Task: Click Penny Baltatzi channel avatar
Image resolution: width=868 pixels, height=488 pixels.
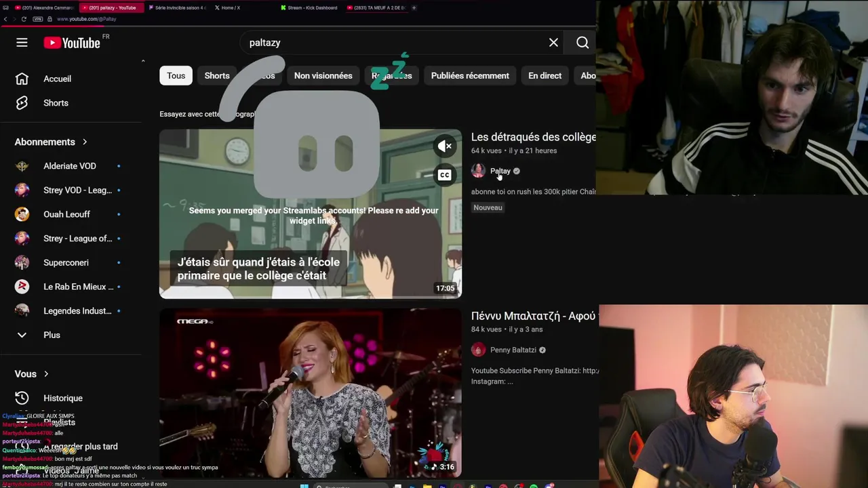Action: (x=478, y=350)
